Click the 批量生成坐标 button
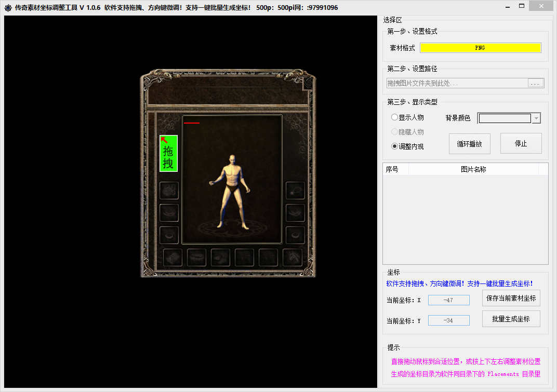The image size is (557, 392). [x=511, y=319]
